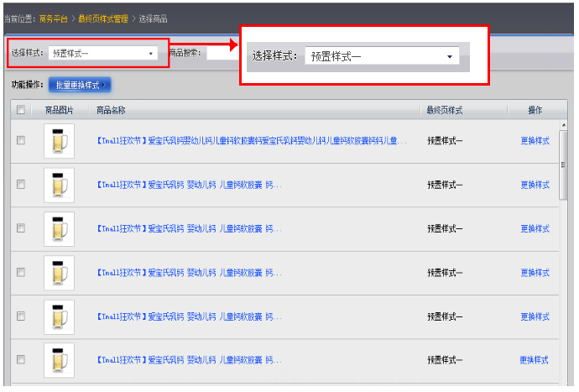Click the dropdown arrow in the enlarged 预置样式一 callout
The height and width of the screenshot is (392, 579).
(x=450, y=56)
